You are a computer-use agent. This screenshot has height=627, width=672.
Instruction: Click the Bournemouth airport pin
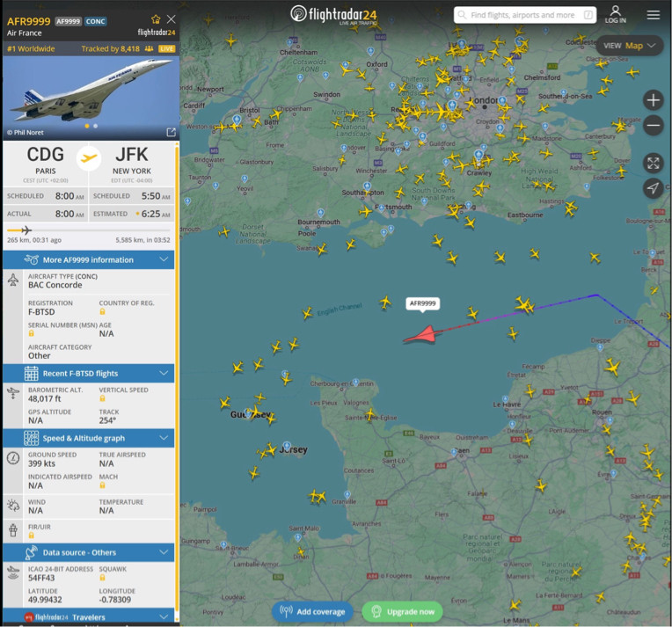click(320, 213)
